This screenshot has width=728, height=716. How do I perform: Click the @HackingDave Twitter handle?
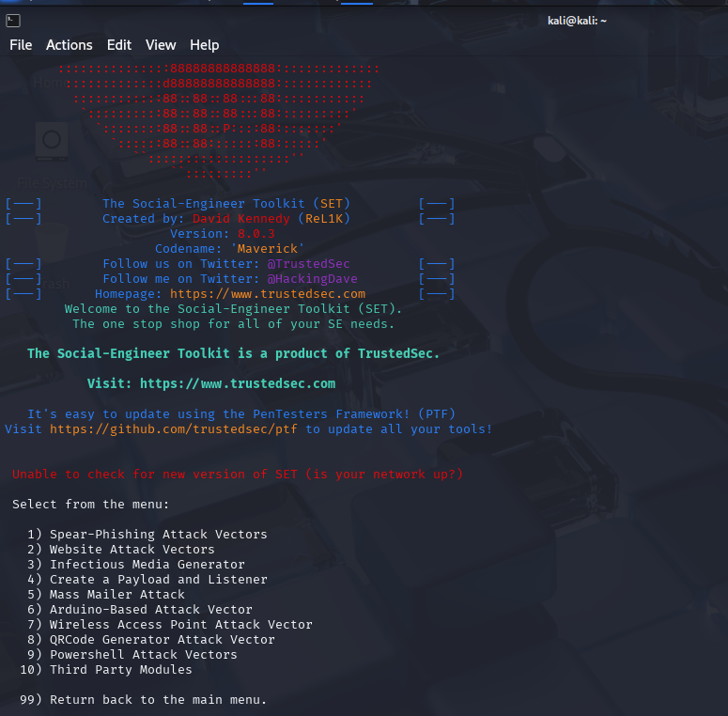tap(312, 278)
